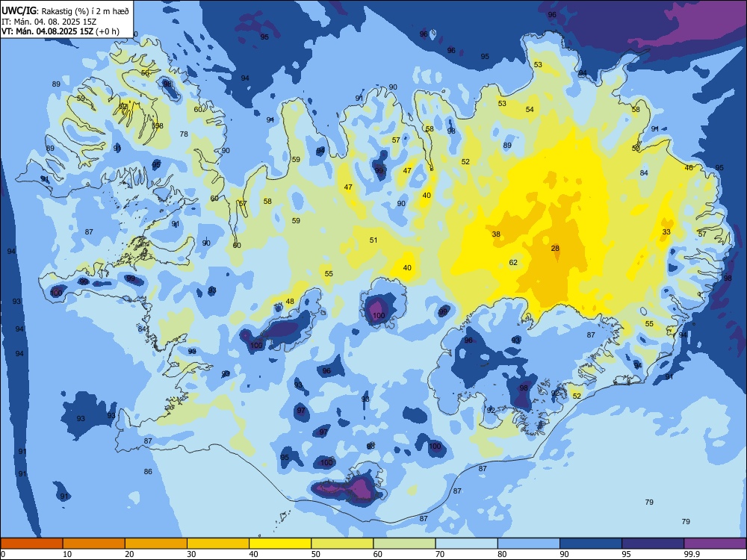Click the humidity value 86 over the sea
The image size is (747, 560).
148,471
